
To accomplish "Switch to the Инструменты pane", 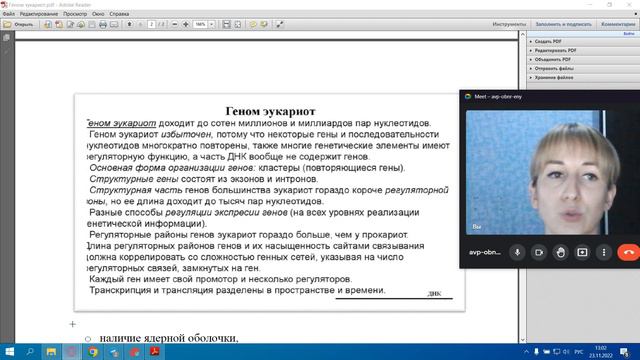I will 509,24.
